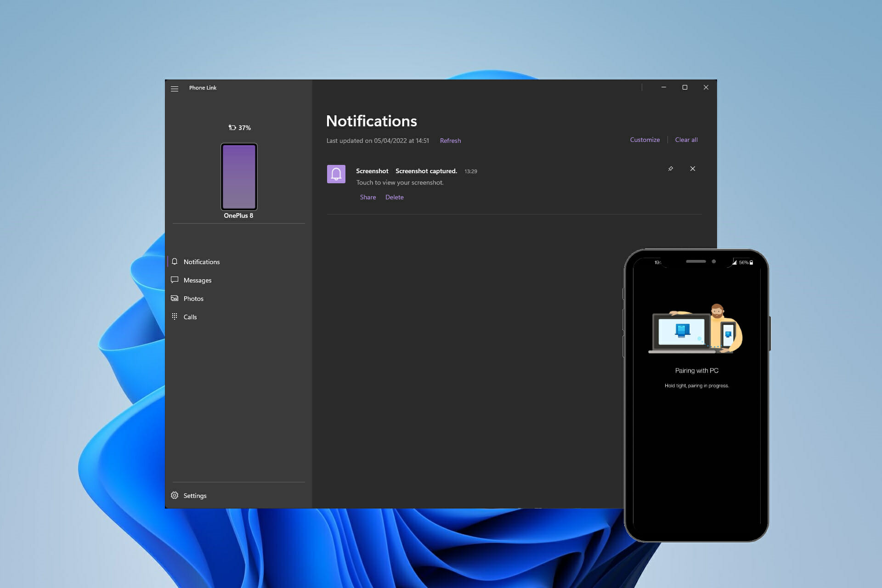Refresh the notifications list
The height and width of the screenshot is (588, 882).
point(450,141)
